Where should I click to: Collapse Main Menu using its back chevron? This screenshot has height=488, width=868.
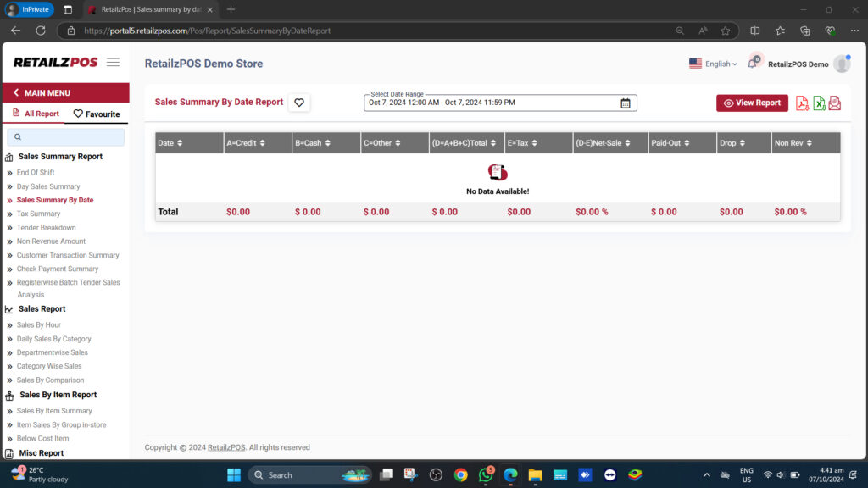click(x=14, y=92)
